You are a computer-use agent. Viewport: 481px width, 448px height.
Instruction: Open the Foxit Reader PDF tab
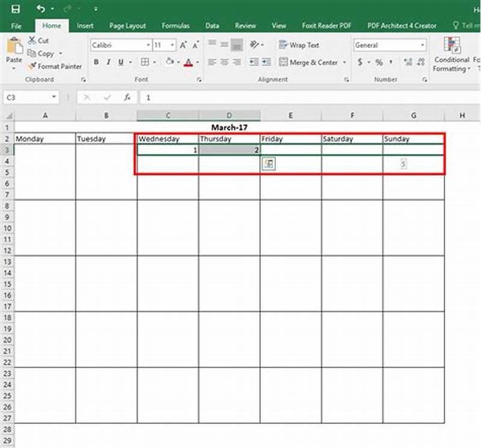(323, 26)
